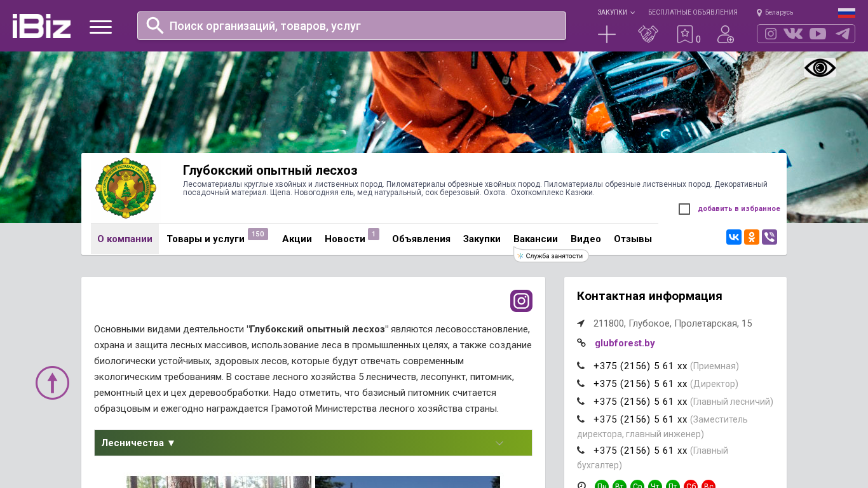Click the user registration icon
868x488 pixels.
pos(726,34)
